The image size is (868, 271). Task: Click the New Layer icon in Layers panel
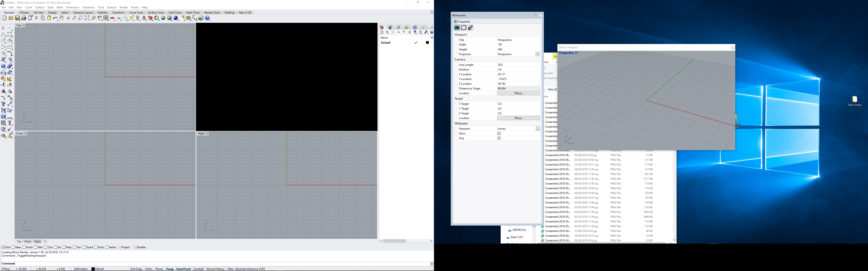(x=382, y=32)
